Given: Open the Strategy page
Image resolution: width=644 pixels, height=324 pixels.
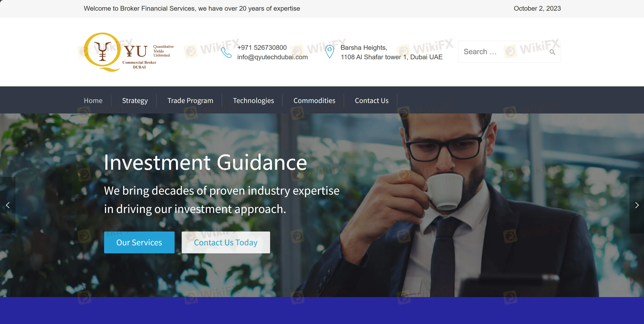Looking at the screenshot, I should (135, 101).
